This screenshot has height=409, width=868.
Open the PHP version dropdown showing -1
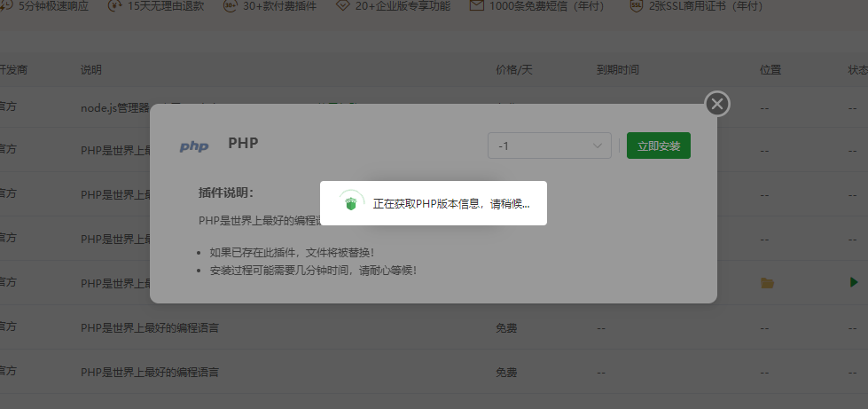click(x=549, y=146)
